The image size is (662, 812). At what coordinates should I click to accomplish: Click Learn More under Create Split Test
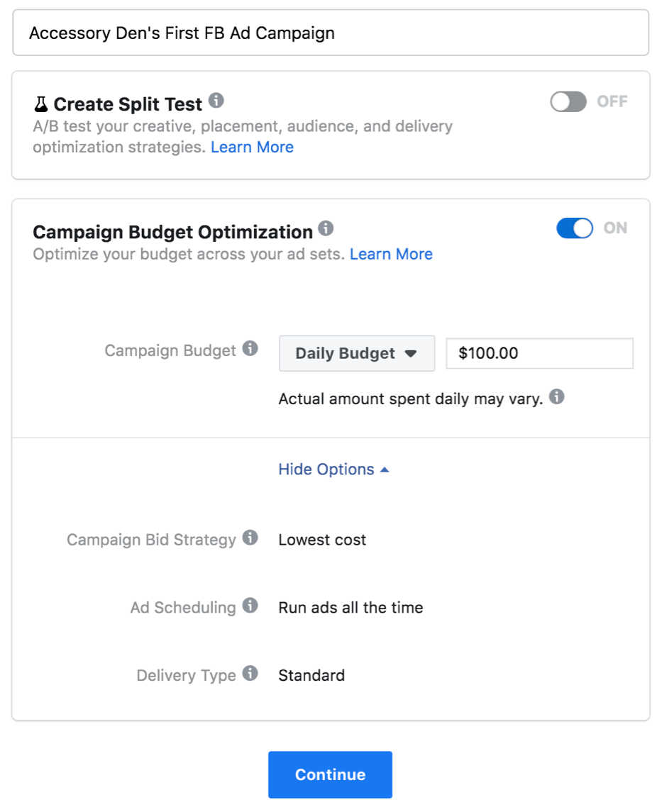[252, 148]
